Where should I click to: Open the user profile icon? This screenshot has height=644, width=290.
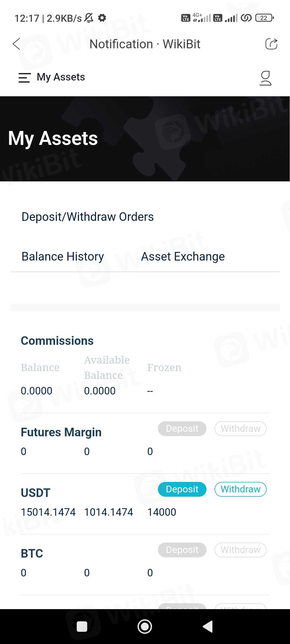coord(265,78)
